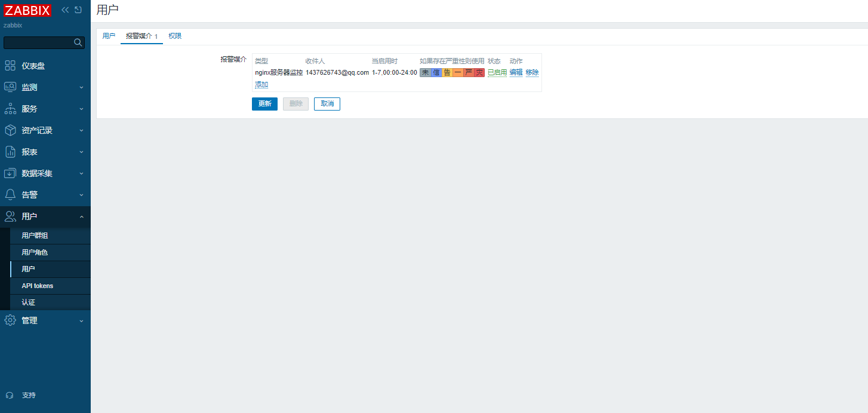Open 认证 submenu item
This screenshot has width=868, height=413.
[x=50, y=302]
